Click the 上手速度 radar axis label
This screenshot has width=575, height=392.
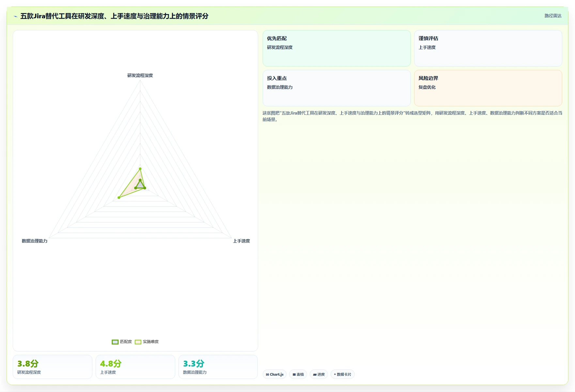coord(241,241)
